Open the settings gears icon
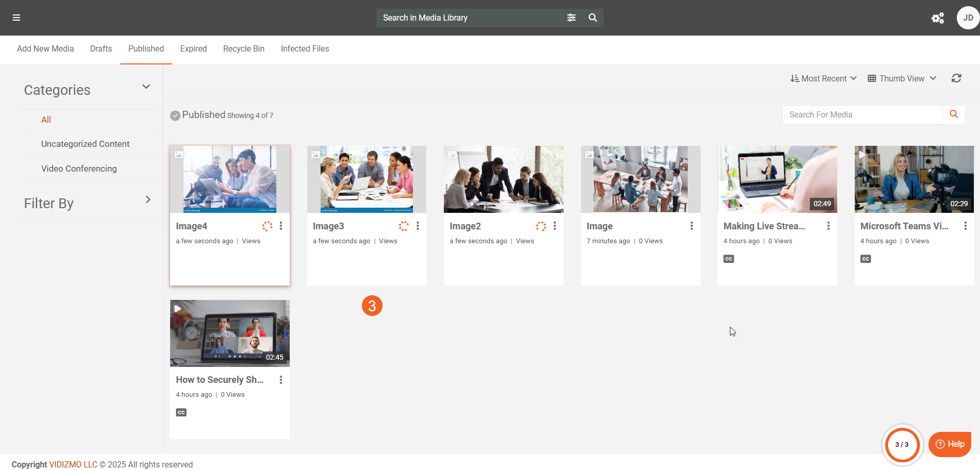The width and height of the screenshot is (980, 470). click(x=938, y=18)
